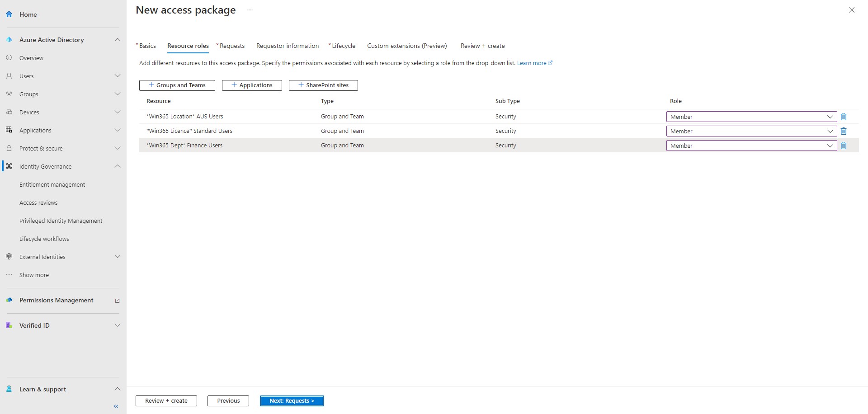Screen dimensions: 868x414
Task: Click the External Identities icon
Action: pyautogui.click(x=9, y=256)
